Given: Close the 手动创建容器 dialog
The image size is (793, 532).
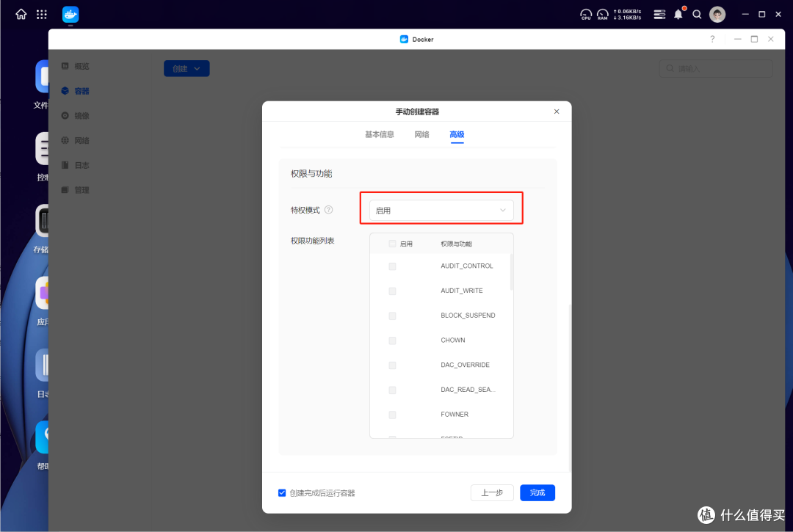Looking at the screenshot, I should (x=557, y=111).
